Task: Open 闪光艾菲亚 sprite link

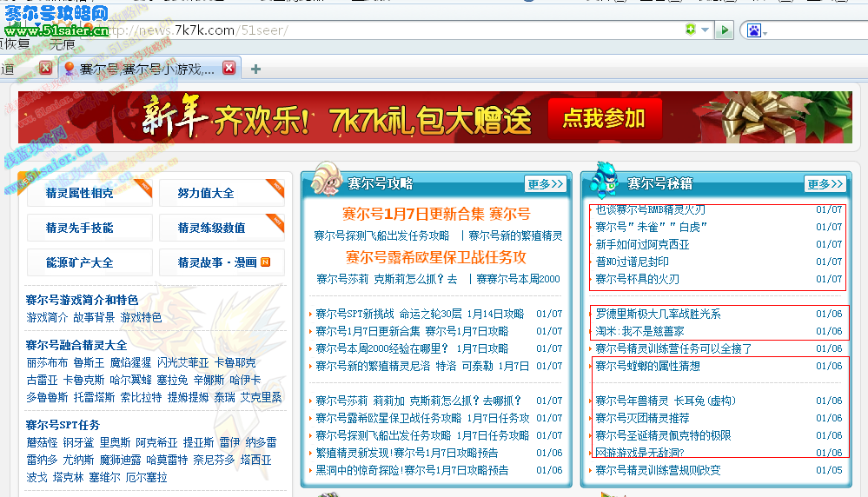Action: point(182,363)
